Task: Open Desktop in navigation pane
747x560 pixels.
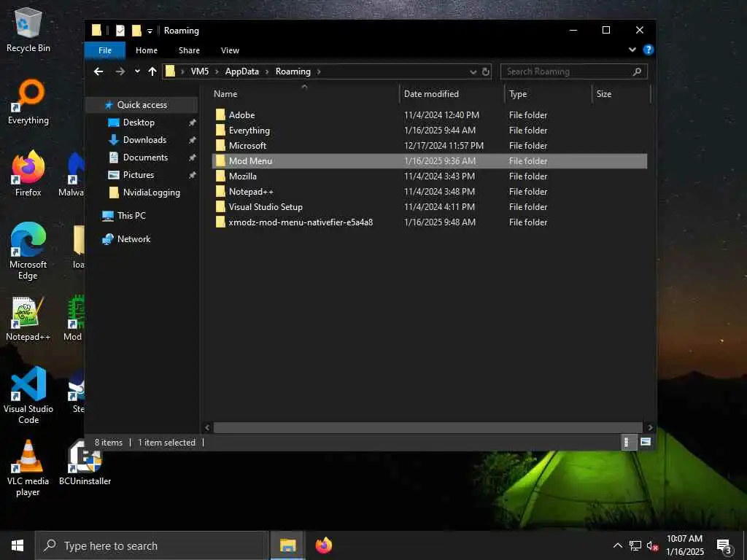Action: click(x=139, y=122)
